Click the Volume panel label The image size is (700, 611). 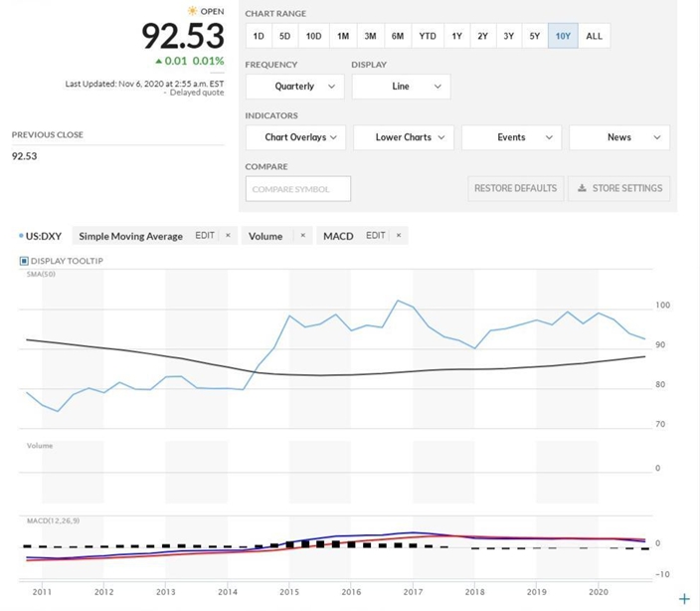(x=40, y=446)
